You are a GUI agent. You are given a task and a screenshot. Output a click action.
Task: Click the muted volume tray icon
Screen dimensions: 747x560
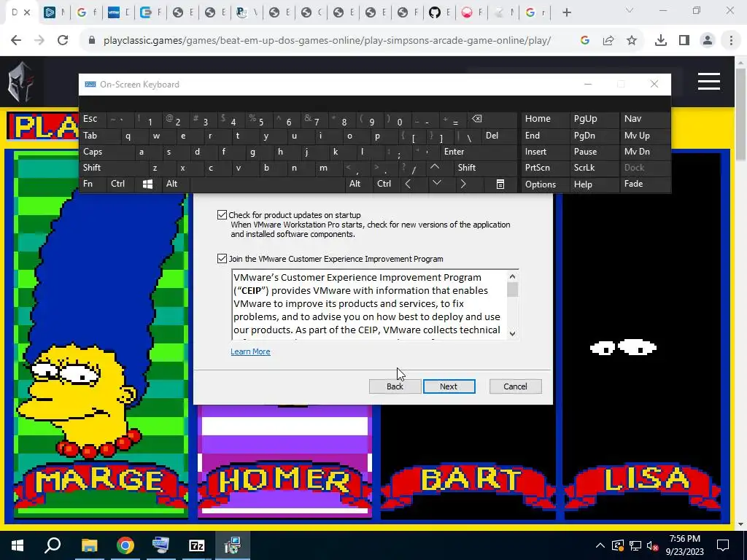click(x=652, y=545)
